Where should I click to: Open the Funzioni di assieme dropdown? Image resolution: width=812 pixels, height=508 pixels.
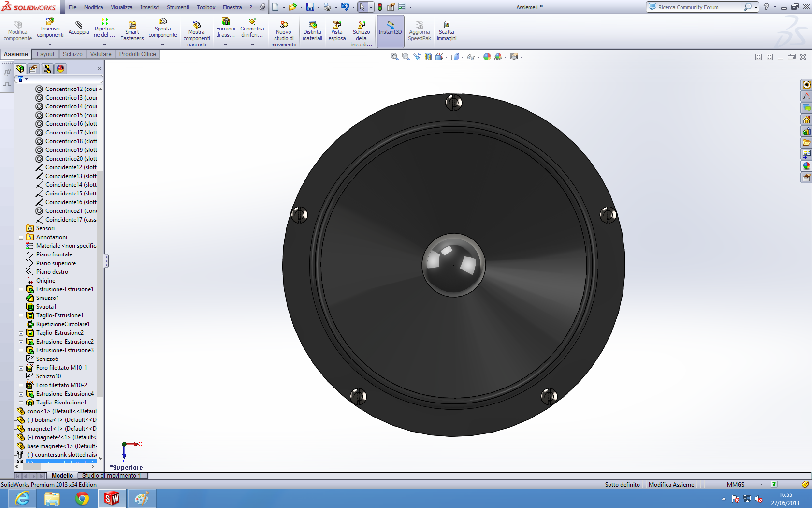(225, 45)
